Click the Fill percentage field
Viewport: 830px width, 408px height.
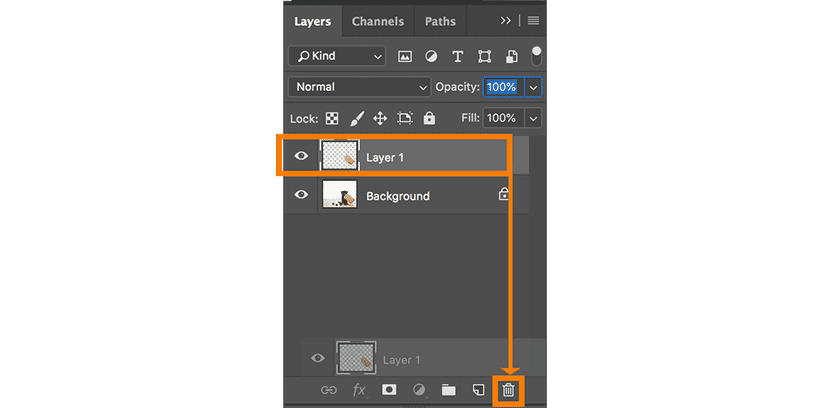click(x=501, y=118)
